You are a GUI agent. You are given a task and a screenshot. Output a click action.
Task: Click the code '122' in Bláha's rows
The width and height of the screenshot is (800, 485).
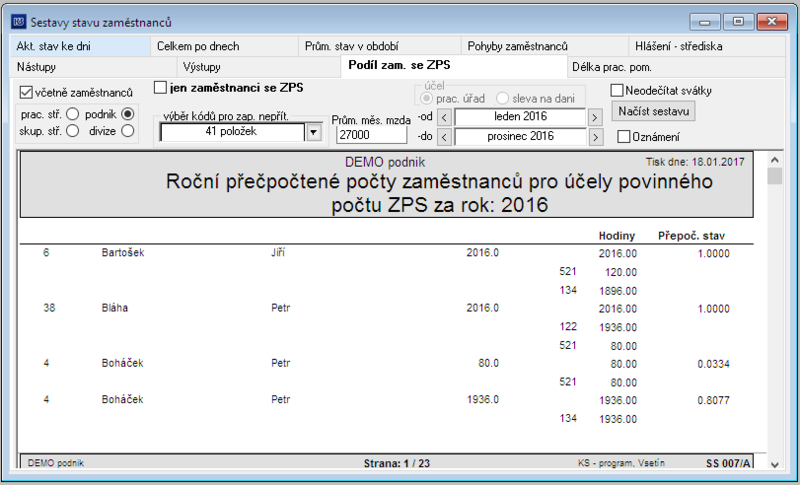click(568, 326)
